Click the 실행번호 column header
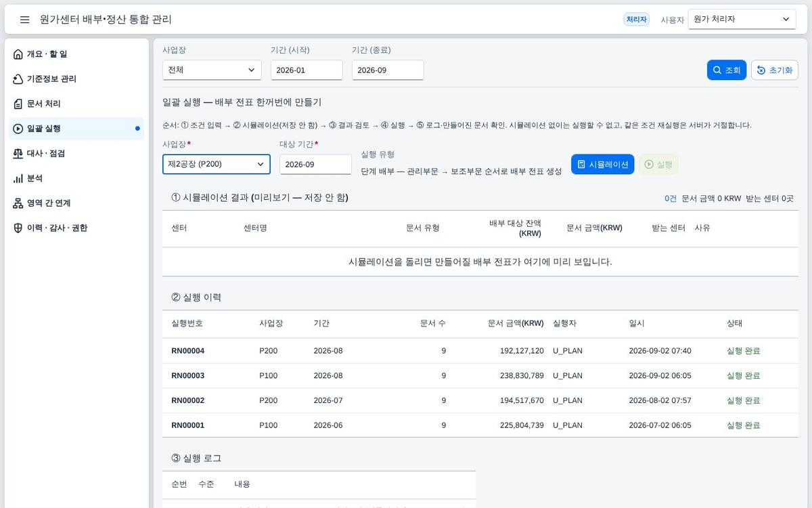812x508 pixels. click(187, 323)
